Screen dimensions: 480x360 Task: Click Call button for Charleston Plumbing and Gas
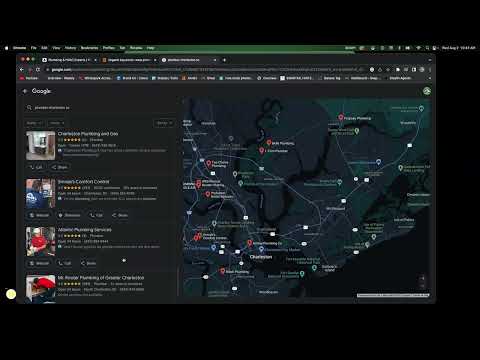36,167
